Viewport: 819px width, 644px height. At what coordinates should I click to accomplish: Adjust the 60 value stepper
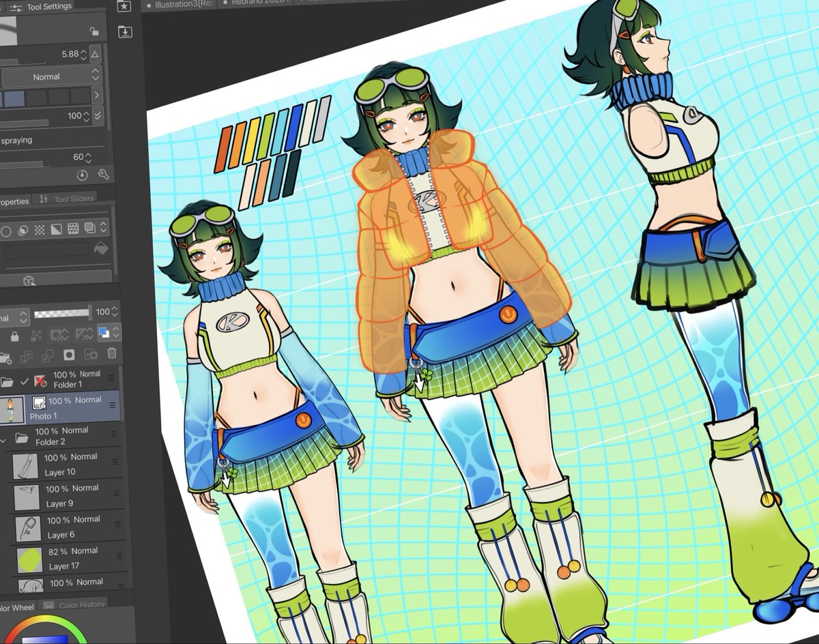pyautogui.click(x=88, y=158)
